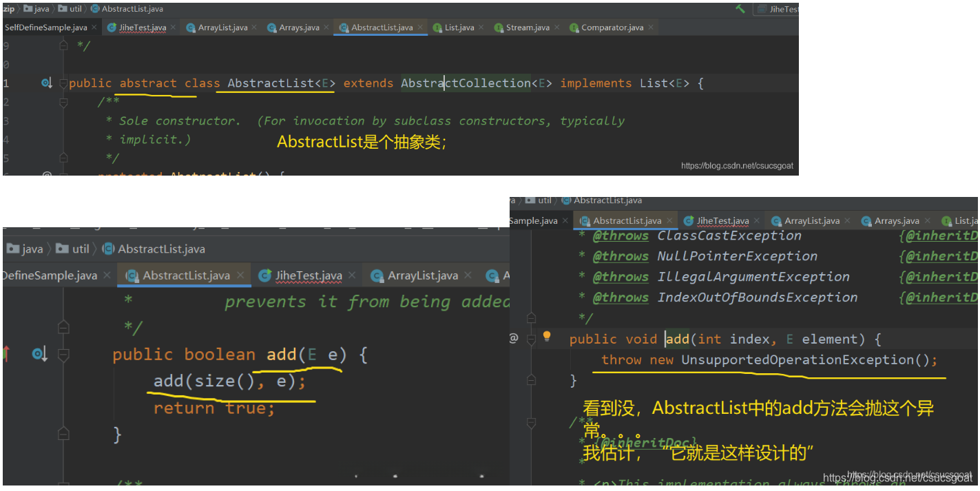Click the yellow lightbulb quick-fix icon
Image resolution: width=980 pixels, height=491 pixels.
coord(547,337)
